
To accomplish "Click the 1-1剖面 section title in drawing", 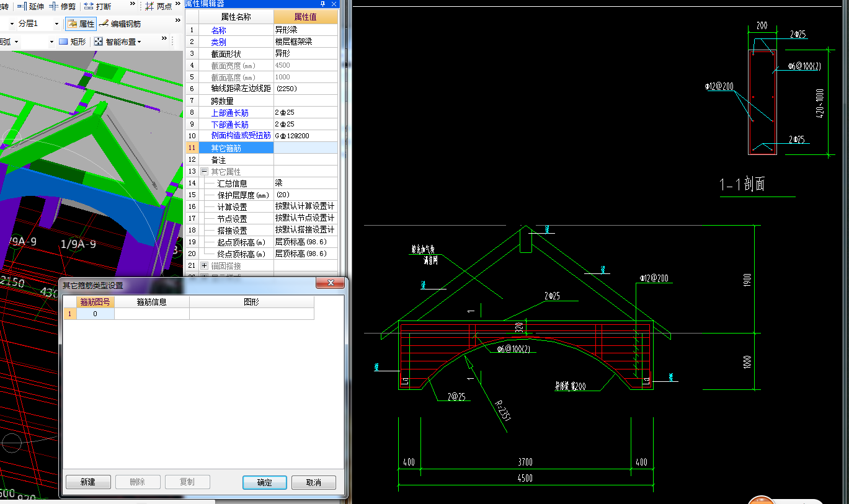I will tap(743, 184).
